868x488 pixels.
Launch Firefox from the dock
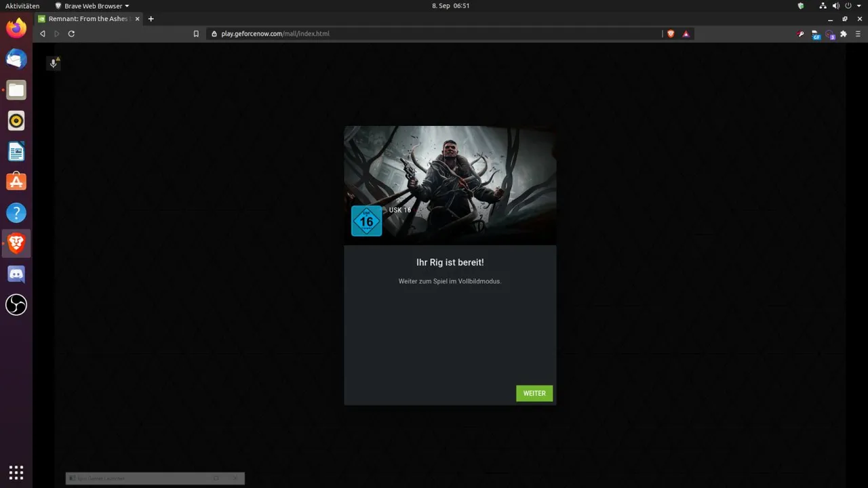point(16,28)
